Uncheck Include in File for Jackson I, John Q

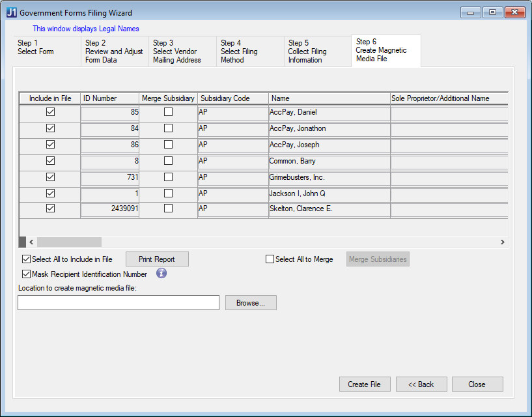point(50,194)
